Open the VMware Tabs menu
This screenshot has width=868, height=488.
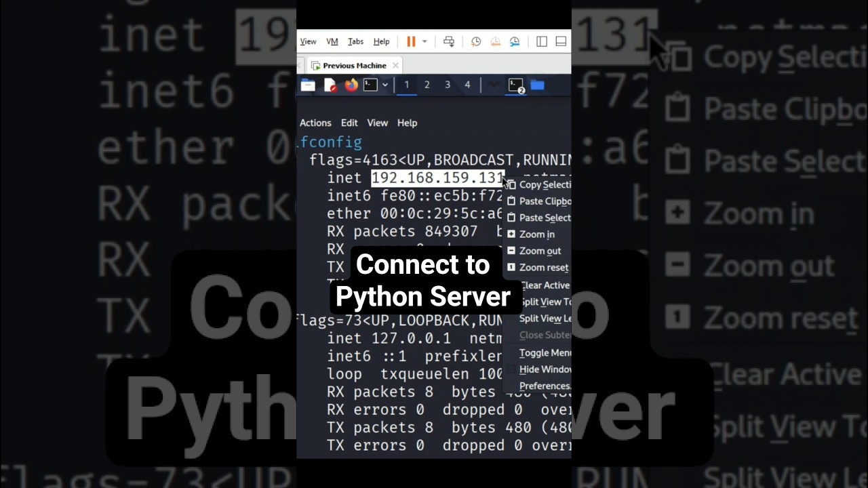tap(355, 41)
